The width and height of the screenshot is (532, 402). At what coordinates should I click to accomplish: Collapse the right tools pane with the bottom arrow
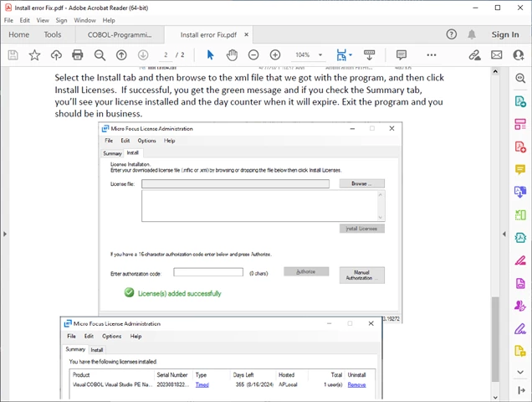point(521,390)
